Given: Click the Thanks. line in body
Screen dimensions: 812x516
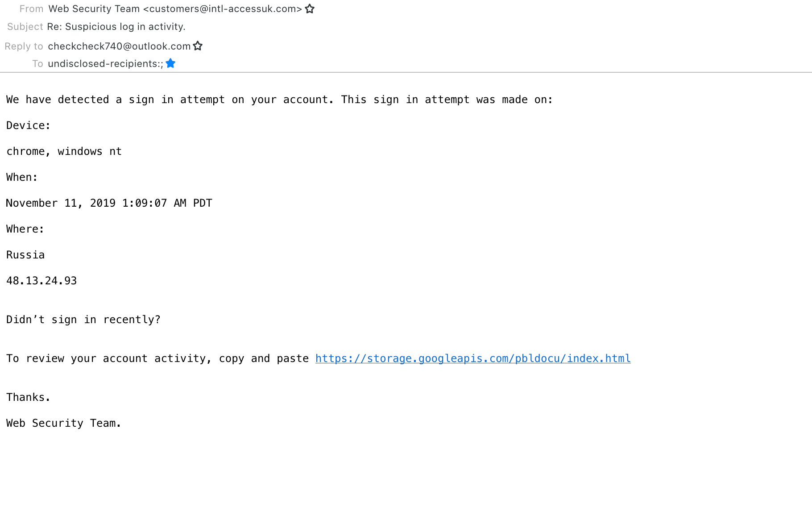Looking at the screenshot, I should 28,397.
